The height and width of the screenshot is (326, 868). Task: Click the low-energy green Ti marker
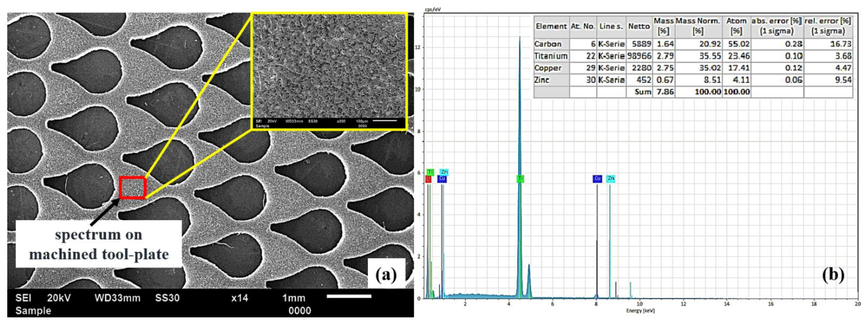[x=430, y=172]
